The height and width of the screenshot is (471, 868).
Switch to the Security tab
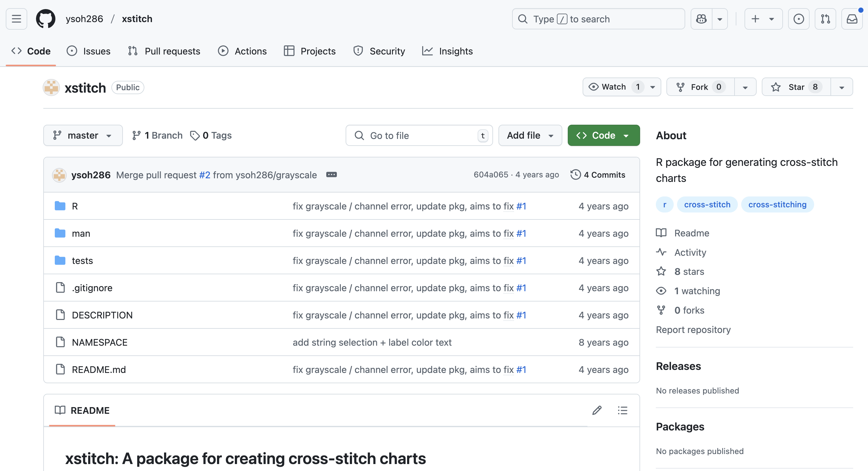coord(379,51)
